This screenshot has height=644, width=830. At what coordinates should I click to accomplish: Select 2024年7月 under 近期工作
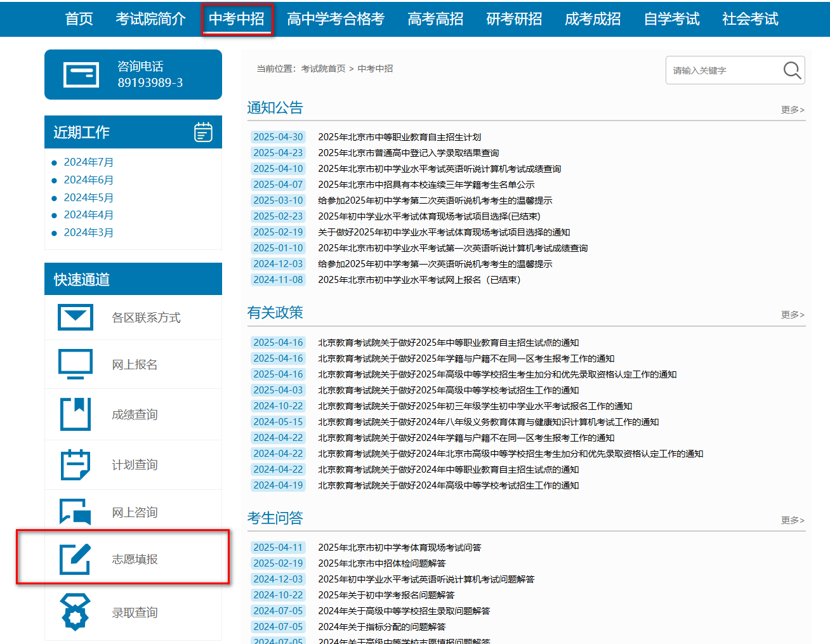tap(88, 162)
